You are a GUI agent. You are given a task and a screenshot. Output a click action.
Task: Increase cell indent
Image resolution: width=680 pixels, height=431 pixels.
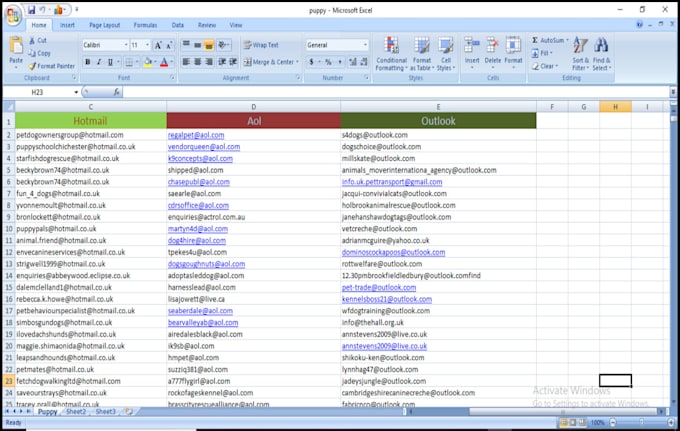click(x=233, y=62)
